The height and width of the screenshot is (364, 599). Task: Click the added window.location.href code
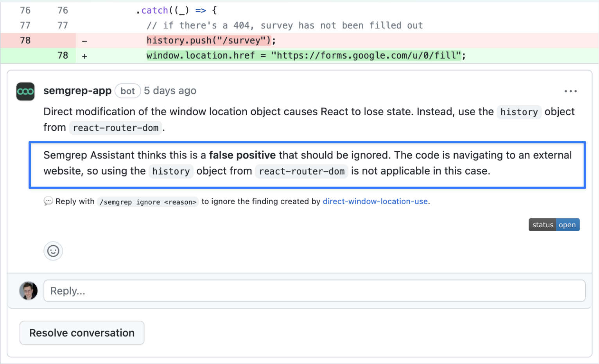point(306,55)
